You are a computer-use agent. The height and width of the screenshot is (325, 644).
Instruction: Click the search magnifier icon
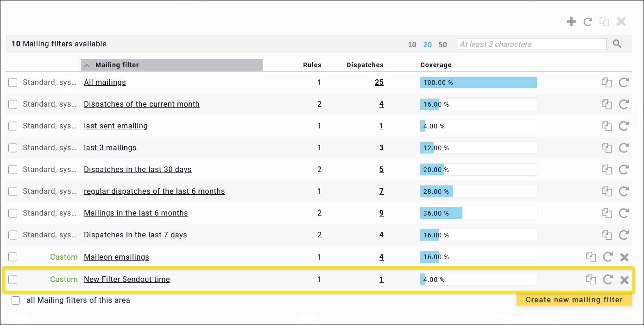pos(617,44)
